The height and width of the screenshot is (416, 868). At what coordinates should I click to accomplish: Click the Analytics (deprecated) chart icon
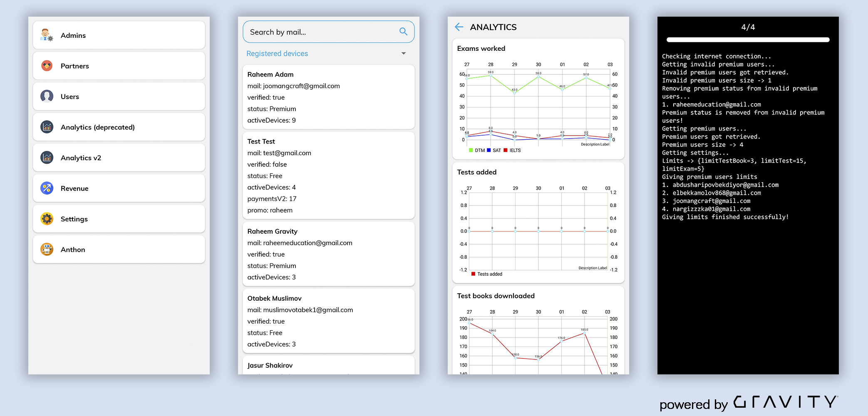[47, 127]
